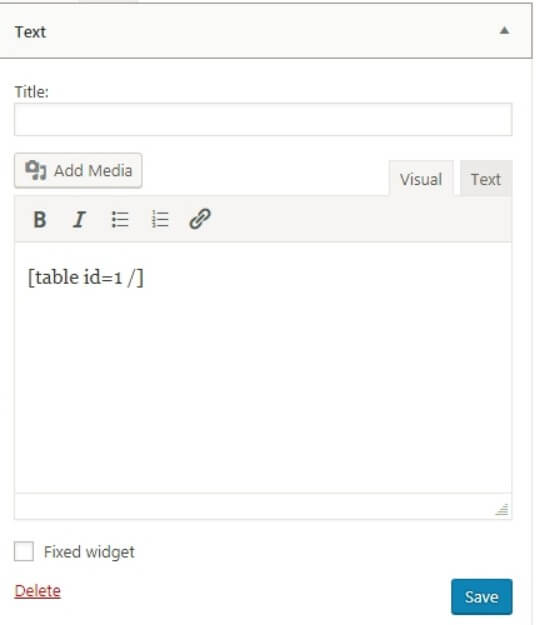Insert a numbered list
This screenshot has height=625, width=536.
[x=160, y=219]
